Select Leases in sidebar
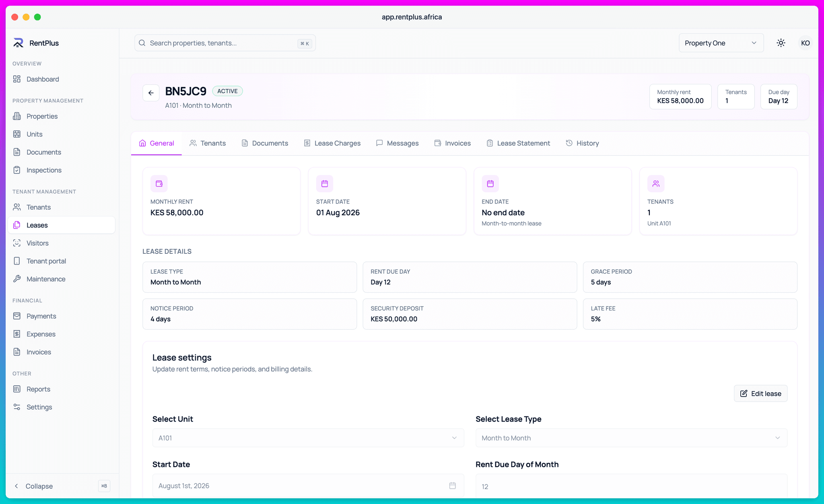Image resolution: width=824 pixels, height=504 pixels. click(61, 225)
